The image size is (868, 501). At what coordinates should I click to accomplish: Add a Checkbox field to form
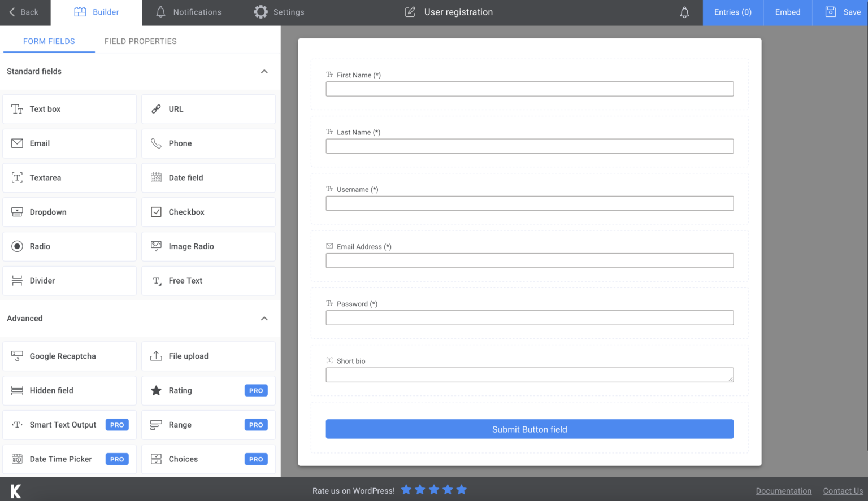click(x=208, y=212)
